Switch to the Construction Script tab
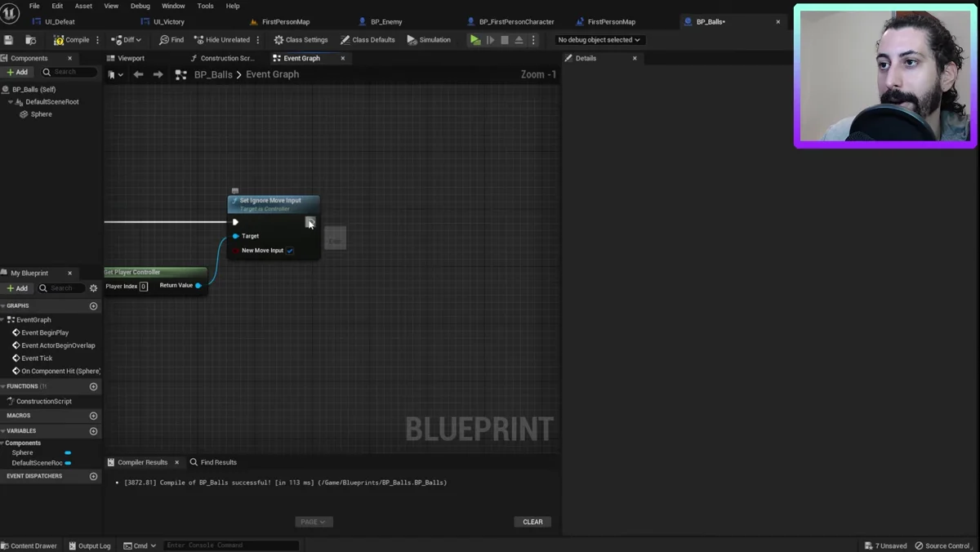Screen dimensions: 980x552 [227, 58]
